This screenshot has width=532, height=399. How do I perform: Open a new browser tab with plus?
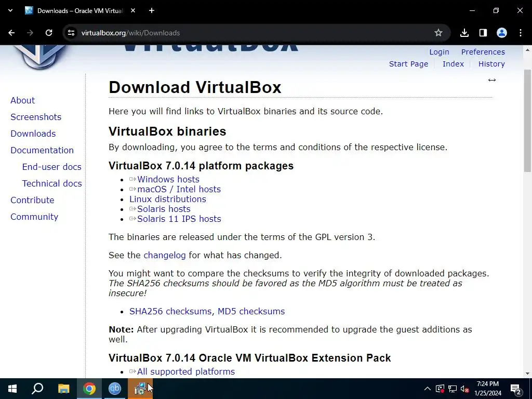[152, 10]
